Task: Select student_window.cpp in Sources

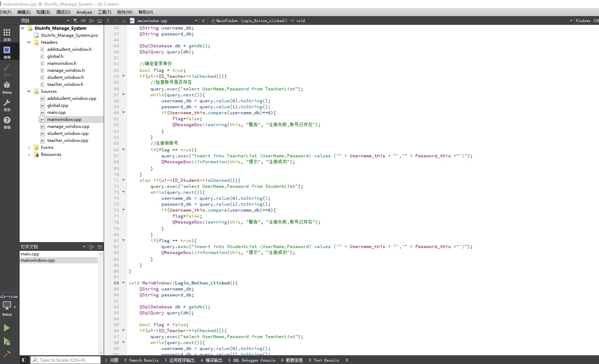Action: point(68,133)
